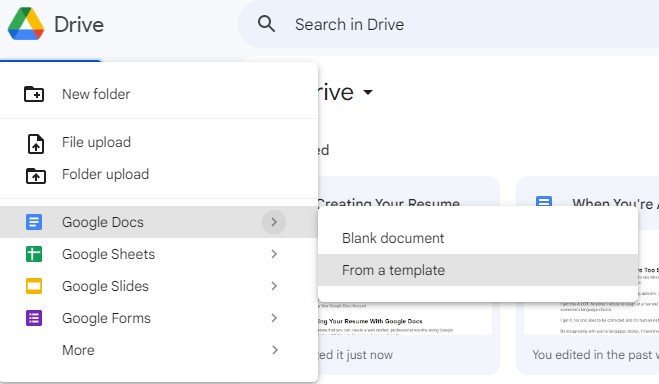This screenshot has width=659, height=384.
Task: Click the New folder icon
Action: click(34, 94)
